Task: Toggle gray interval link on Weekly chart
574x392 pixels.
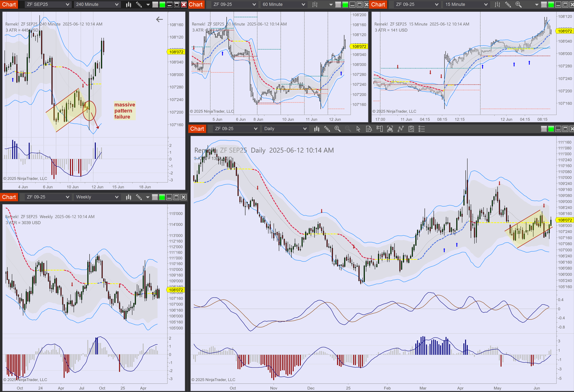Action: 155,197
